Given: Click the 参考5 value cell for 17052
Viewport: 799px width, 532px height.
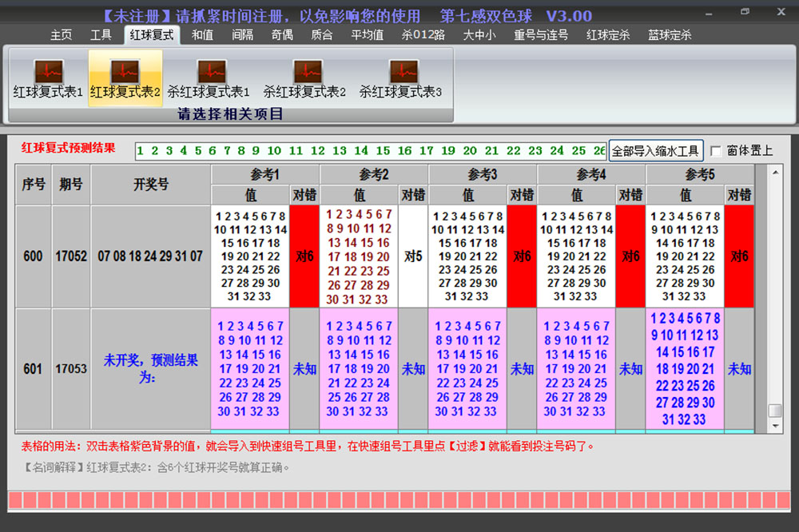Looking at the screenshot, I should pyautogui.click(x=685, y=256).
